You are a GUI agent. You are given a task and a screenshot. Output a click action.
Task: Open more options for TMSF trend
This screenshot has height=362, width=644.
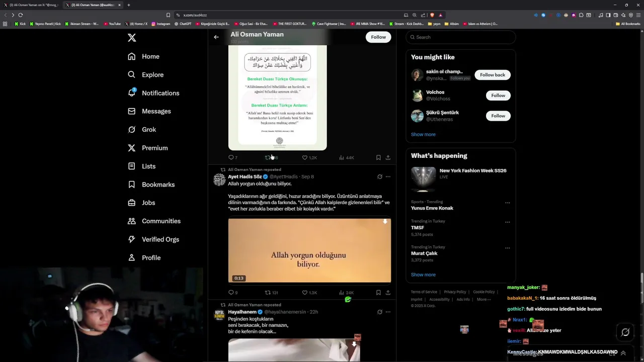coord(507,222)
